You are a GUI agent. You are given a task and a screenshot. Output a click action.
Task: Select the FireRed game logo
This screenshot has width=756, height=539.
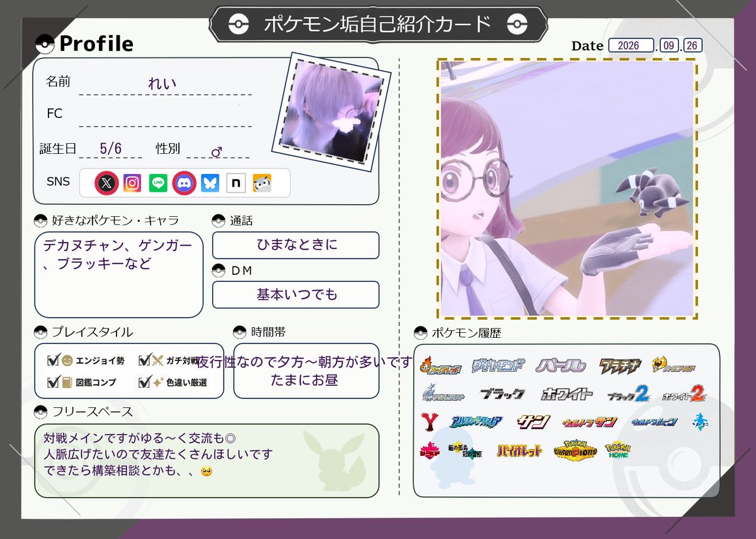440,365
